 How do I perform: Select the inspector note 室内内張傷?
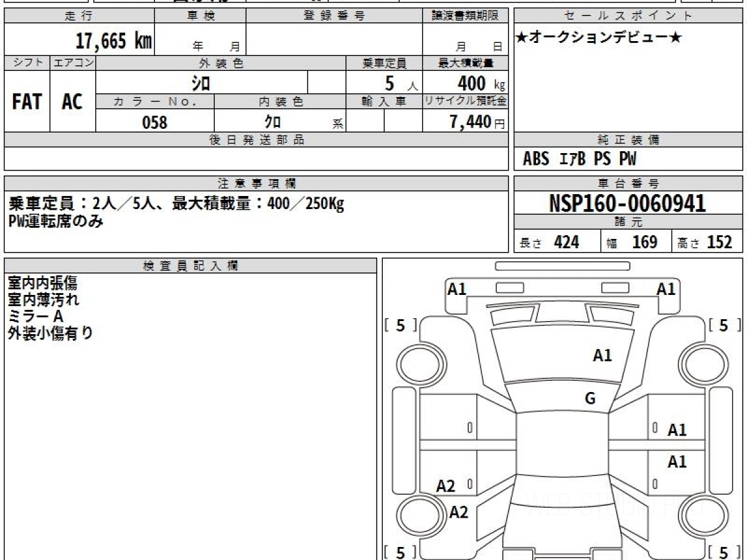(42, 282)
